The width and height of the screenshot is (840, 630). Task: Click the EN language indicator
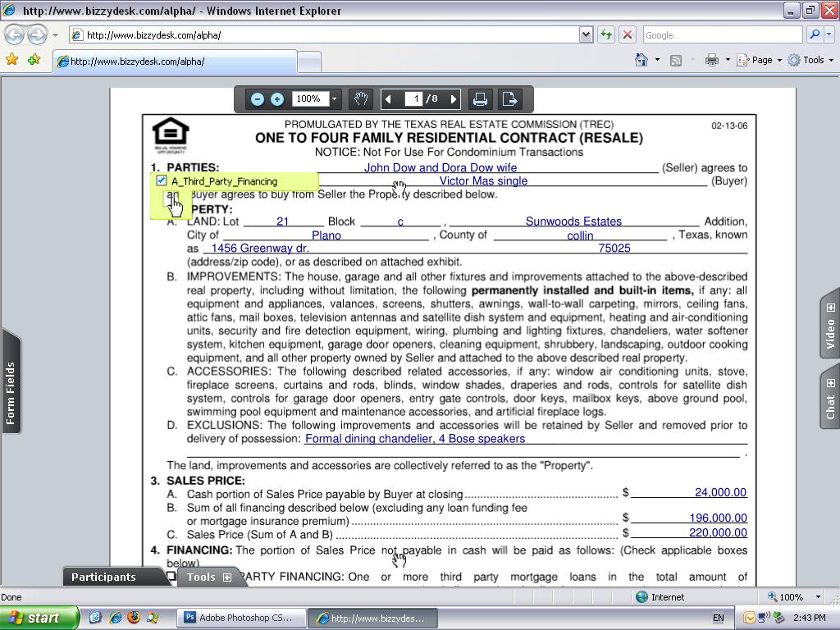719,618
